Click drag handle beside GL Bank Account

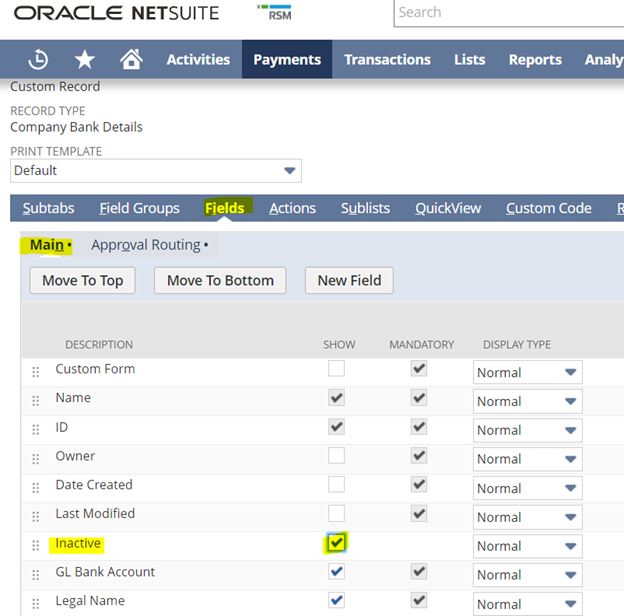[37, 574]
